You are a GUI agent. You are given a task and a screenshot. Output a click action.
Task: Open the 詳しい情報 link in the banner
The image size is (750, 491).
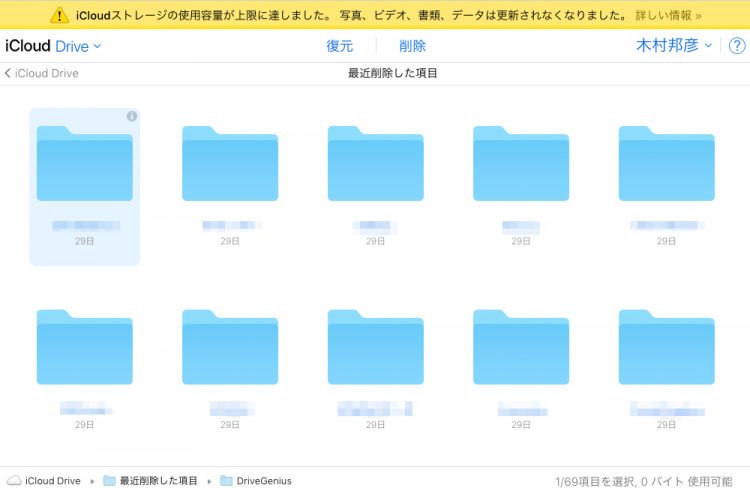pos(668,15)
